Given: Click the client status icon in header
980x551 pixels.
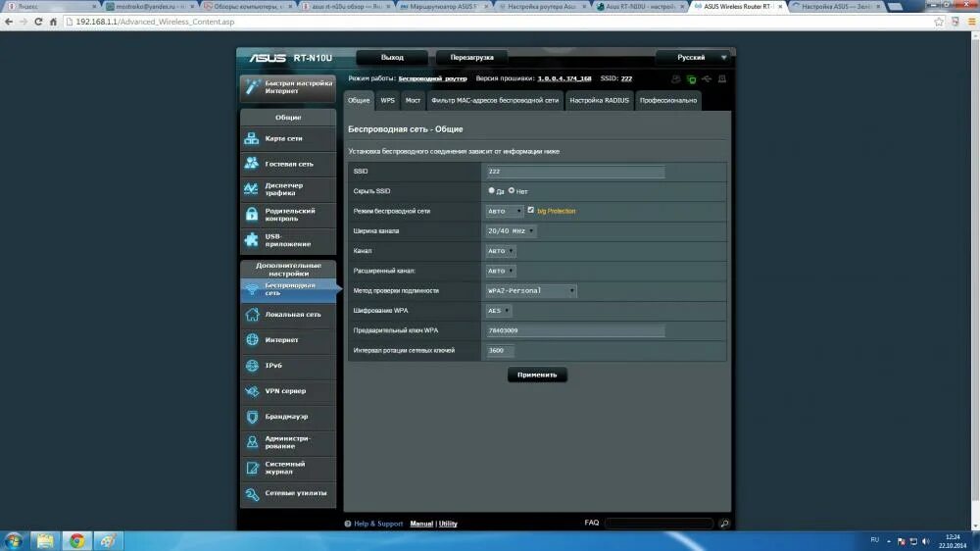Looking at the screenshot, I should coord(675,79).
